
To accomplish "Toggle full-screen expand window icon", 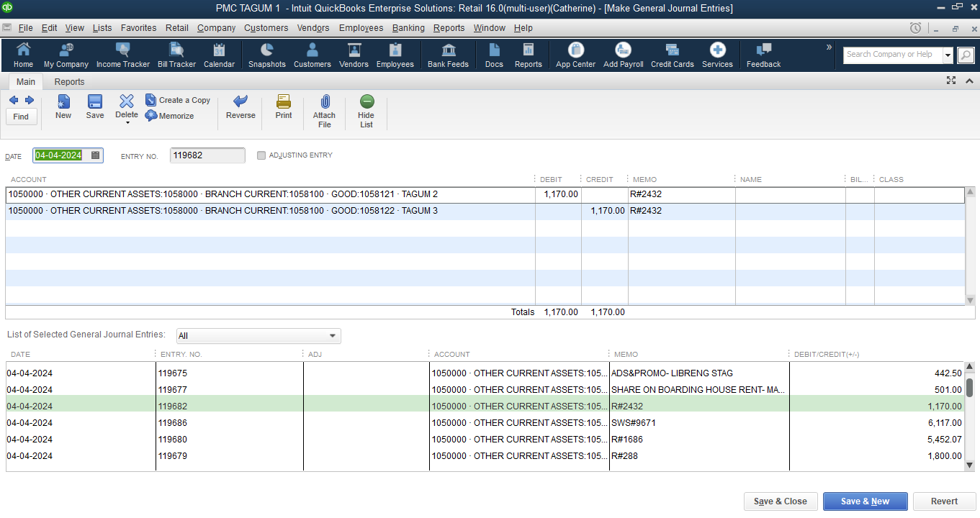I will (x=951, y=81).
